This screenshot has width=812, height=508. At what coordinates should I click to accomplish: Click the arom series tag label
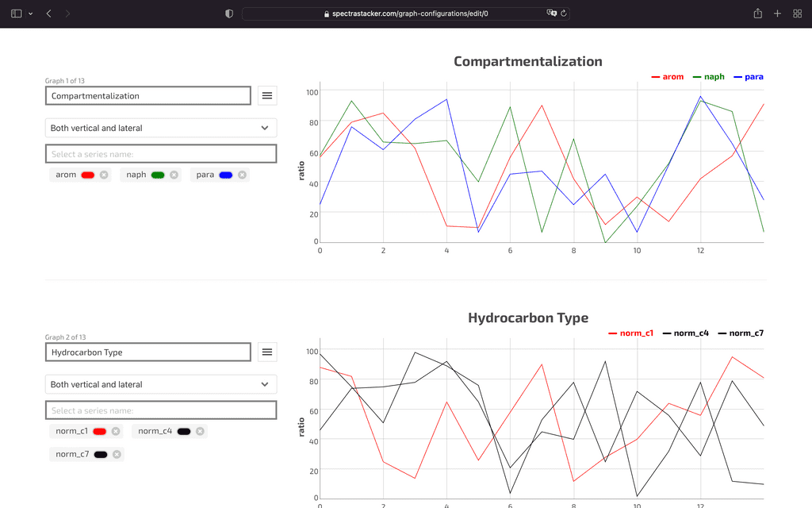tap(66, 175)
